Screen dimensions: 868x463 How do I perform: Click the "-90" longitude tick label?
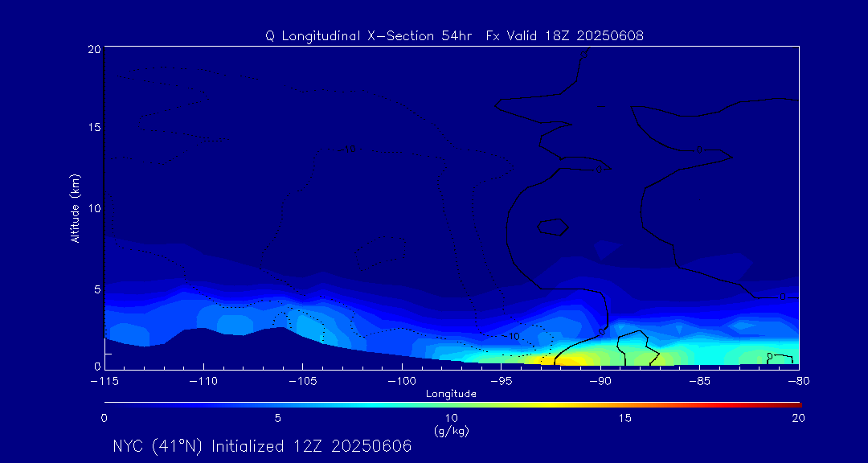(600, 382)
